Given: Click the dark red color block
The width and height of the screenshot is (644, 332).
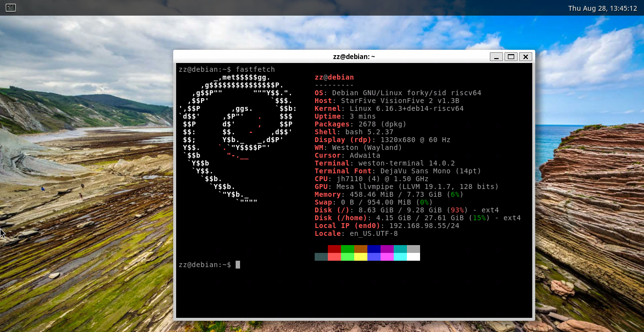Looking at the screenshot, I should [x=334, y=249].
